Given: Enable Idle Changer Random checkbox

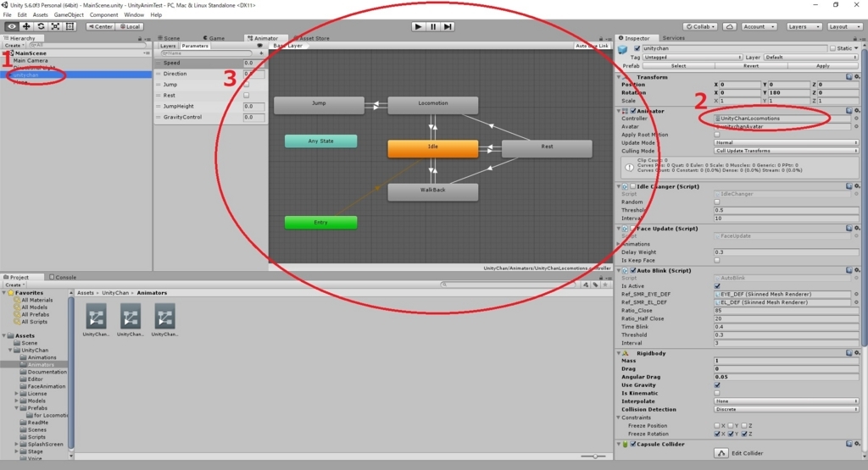Looking at the screenshot, I should click(x=717, y=202).
